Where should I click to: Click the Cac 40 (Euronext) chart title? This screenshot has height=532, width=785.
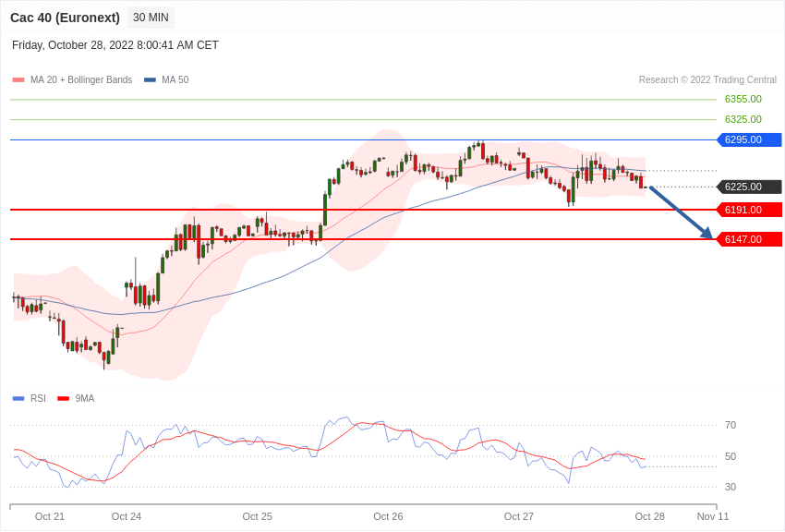[65, 18]
